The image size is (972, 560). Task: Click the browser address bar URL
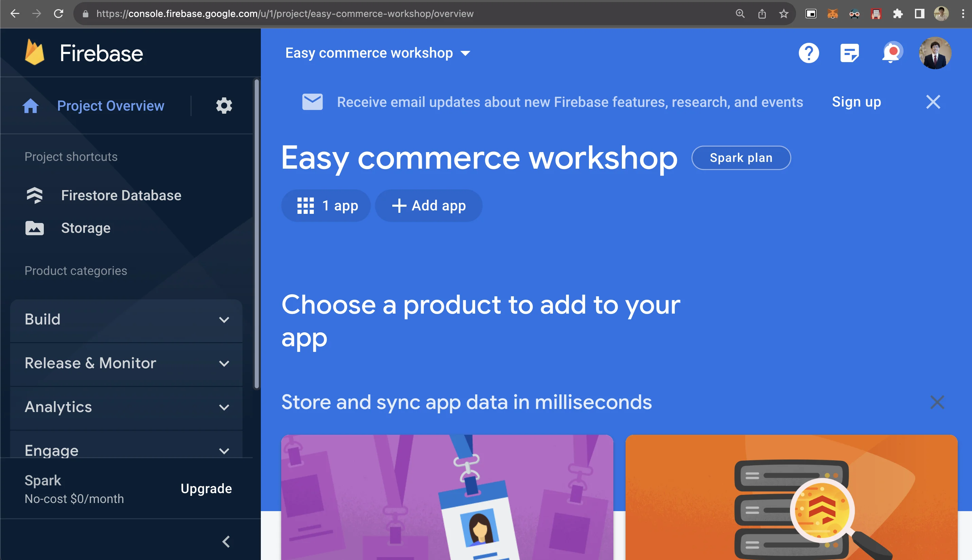click(285, 14)
